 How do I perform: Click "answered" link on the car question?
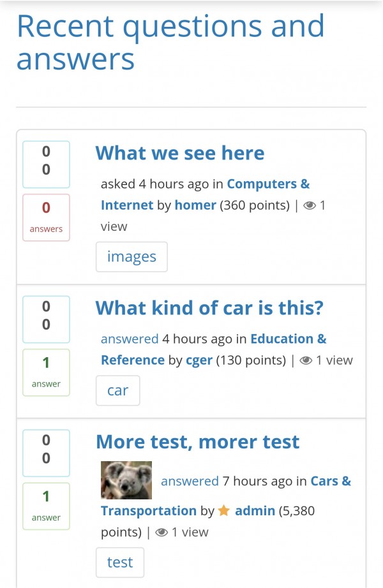point(130,339)
